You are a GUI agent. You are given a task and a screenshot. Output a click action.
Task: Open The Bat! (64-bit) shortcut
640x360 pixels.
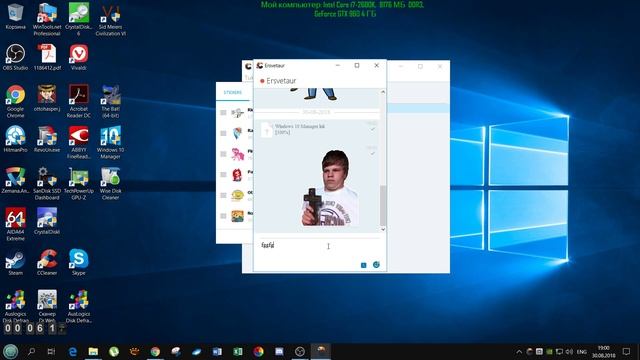tap(110, 101)
